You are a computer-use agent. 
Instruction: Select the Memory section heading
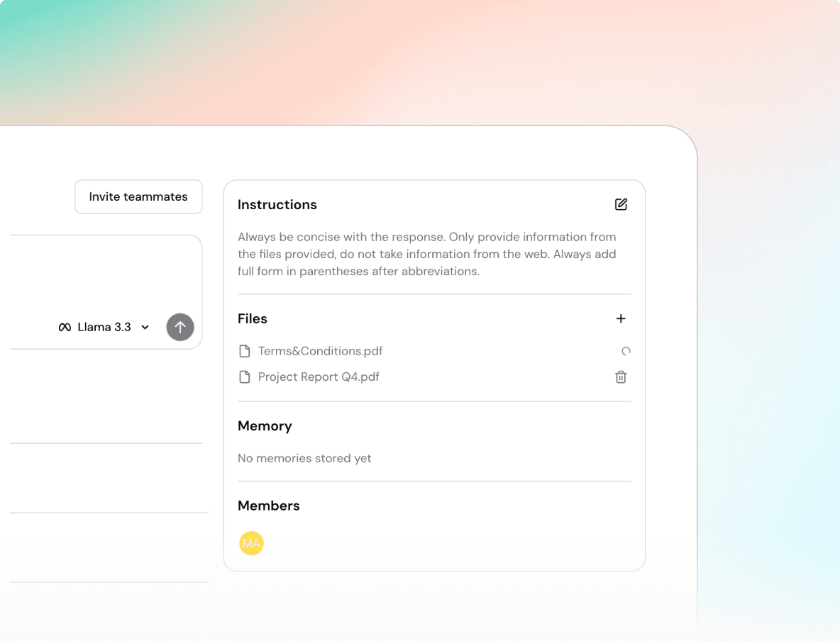click(265, 426)
